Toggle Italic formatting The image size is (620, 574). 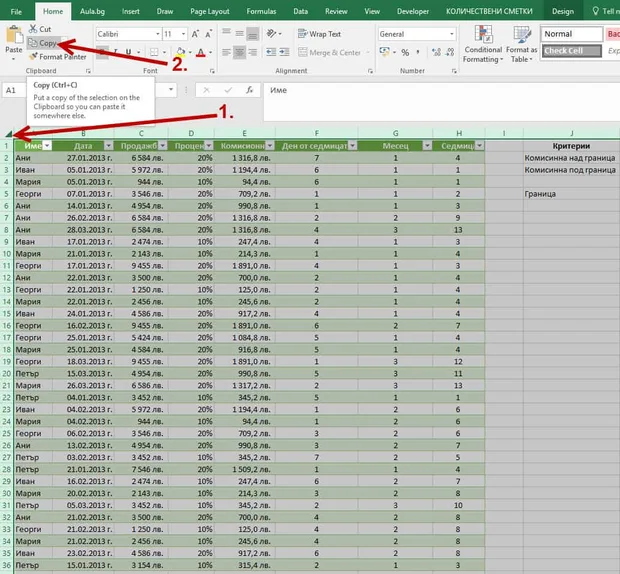click(x=116, y=52)
